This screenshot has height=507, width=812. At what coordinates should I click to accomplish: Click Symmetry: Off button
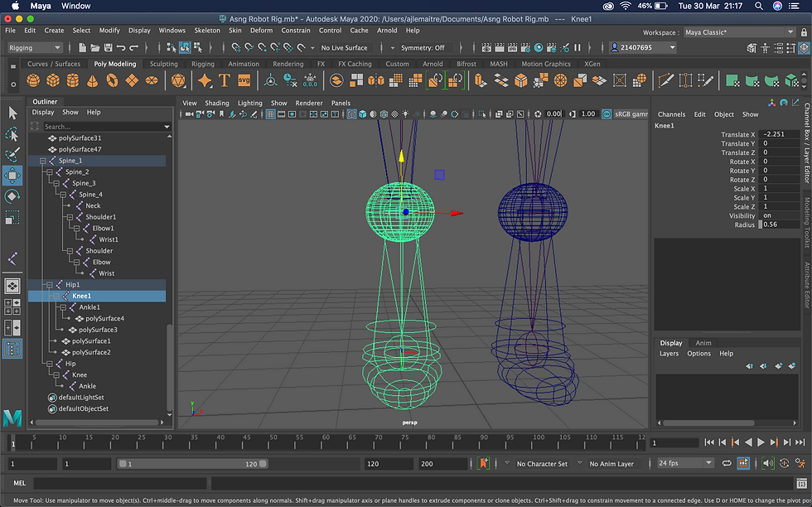(423, 48)
